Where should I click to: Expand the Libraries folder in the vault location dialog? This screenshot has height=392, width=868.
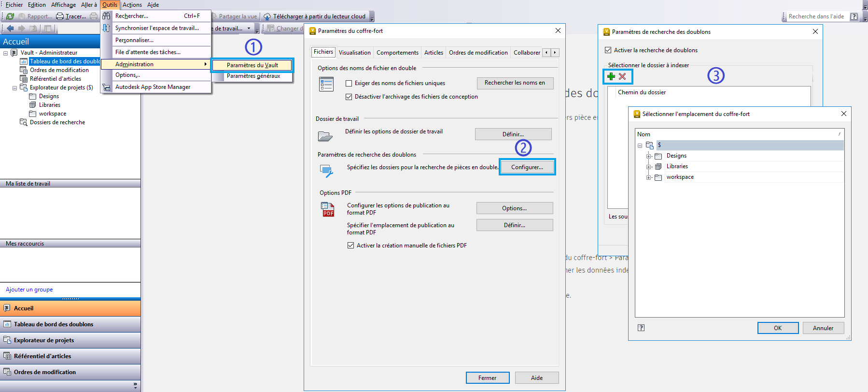(x=649, y=167)
